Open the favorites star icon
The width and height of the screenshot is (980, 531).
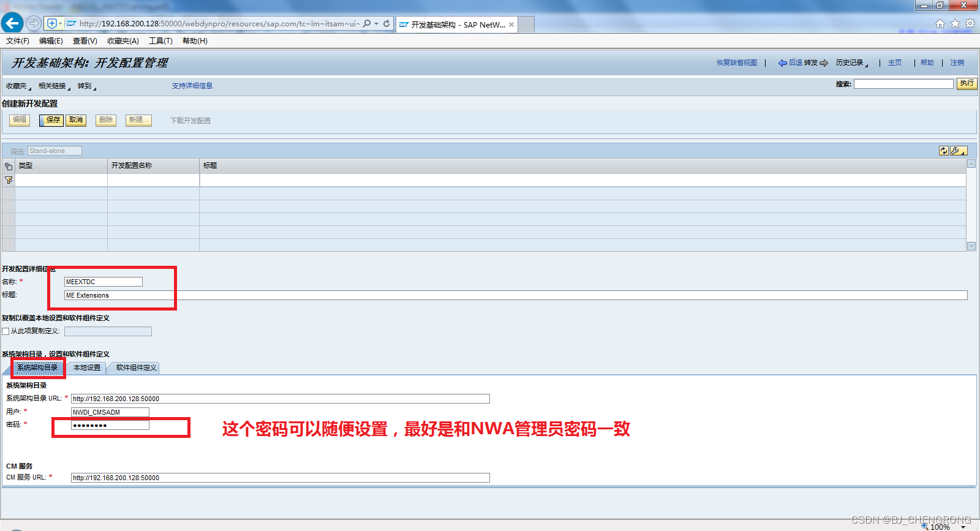coord(955,23)
